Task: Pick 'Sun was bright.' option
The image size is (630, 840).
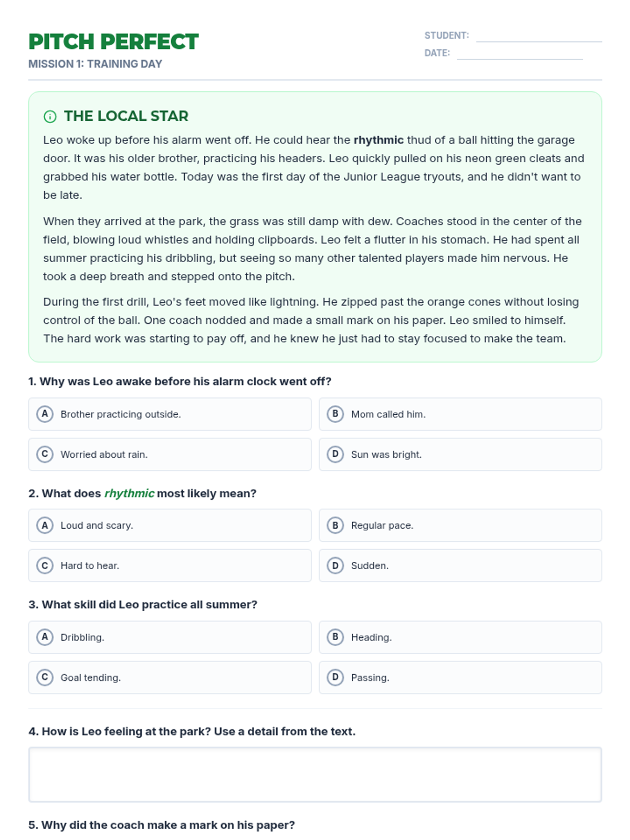Action: pyautogui.click(x=460, y=455)
